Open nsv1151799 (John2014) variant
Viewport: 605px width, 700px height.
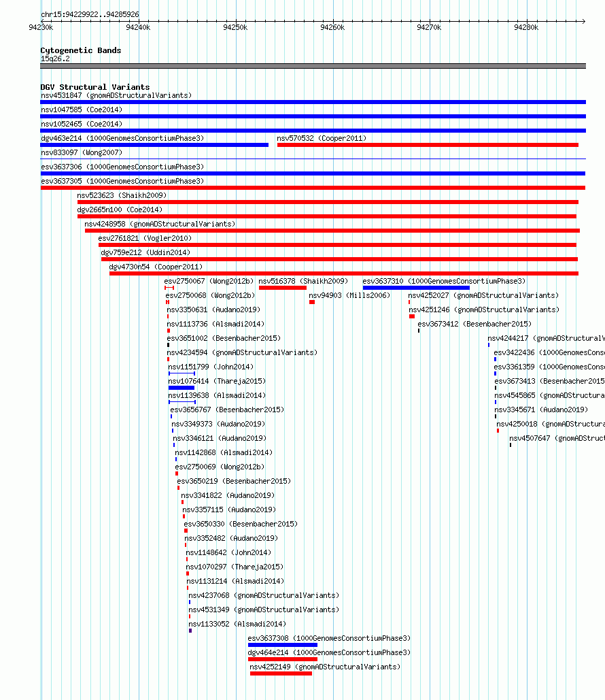tap(211, 367)
